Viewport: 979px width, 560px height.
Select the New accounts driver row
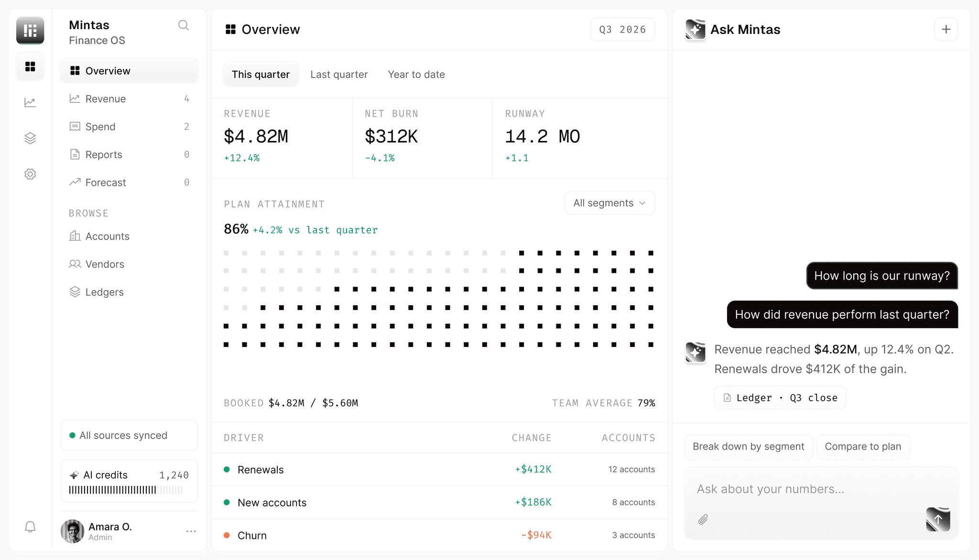(x=439, y=503)
